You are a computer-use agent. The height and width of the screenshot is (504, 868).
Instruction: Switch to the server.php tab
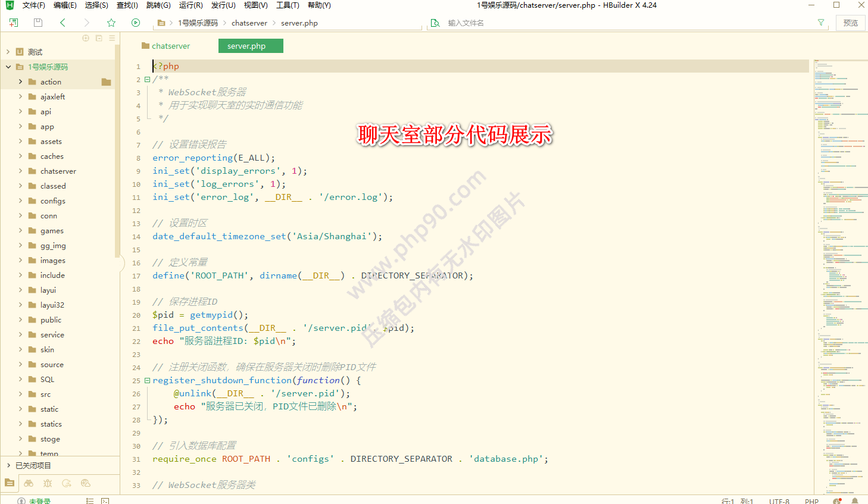tap(246, 46)
